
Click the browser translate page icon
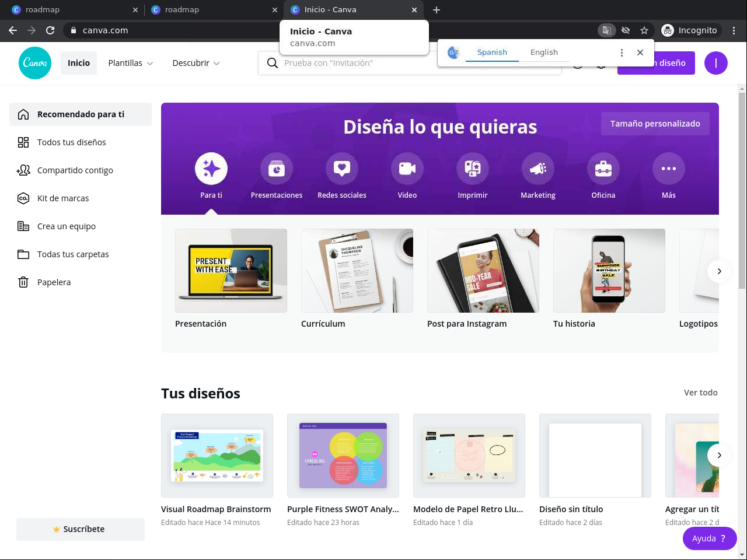tap(607, 30)
